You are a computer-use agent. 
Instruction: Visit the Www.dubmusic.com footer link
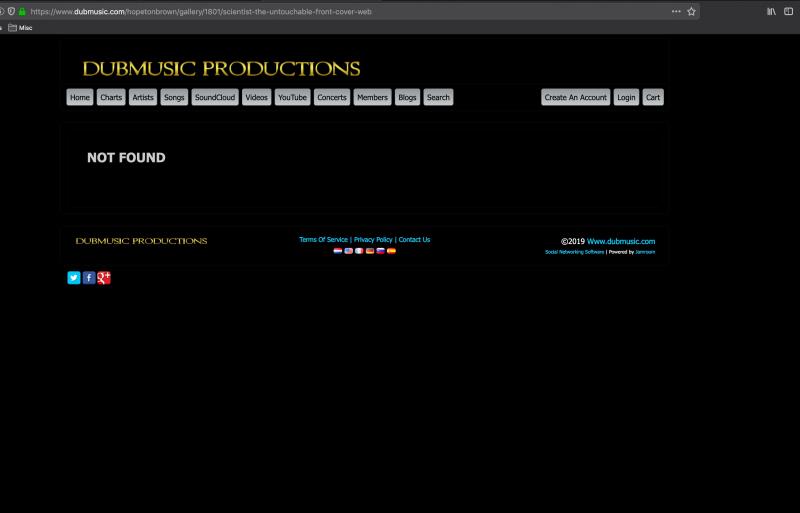[621, 241]
